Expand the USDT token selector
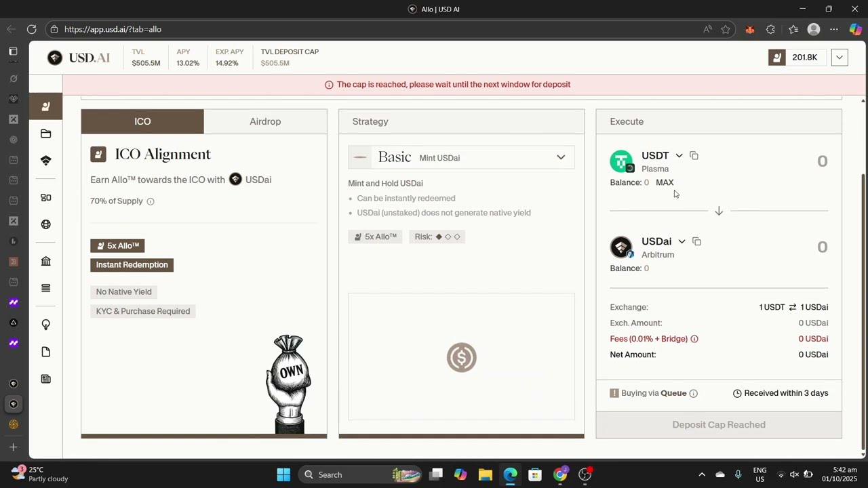Image resolution: width=868 pixels, height=488 pixels. click(x=679, y=156)
